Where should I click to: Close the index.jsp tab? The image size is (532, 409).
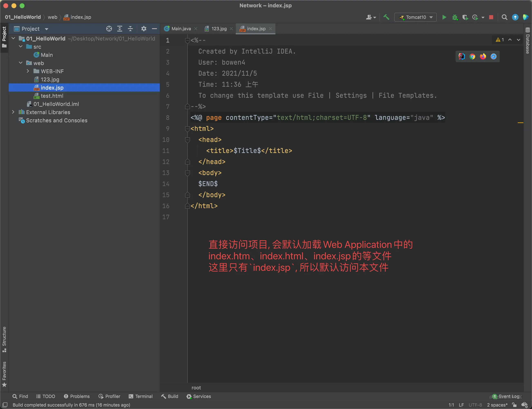pyautogui.click(x=270, y=29)
